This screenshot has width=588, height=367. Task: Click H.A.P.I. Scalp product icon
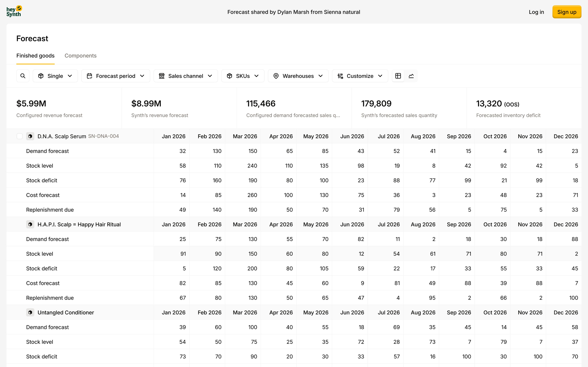point(30,224)
